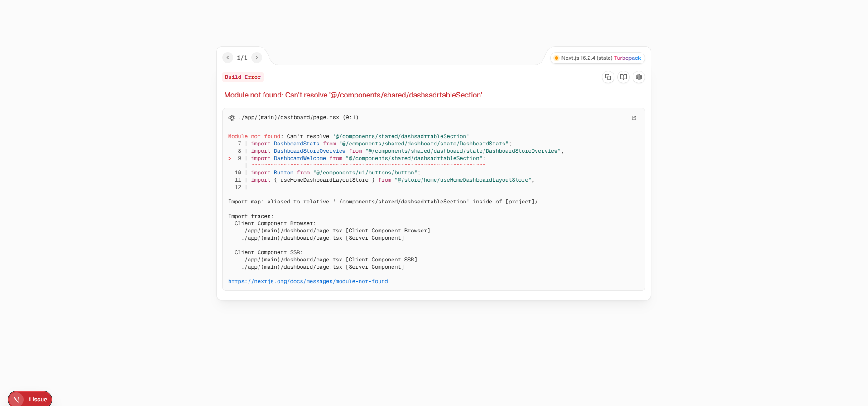Open file in editor icon
Viewport: 868px width, 406px height.
[x=634, y=118]
